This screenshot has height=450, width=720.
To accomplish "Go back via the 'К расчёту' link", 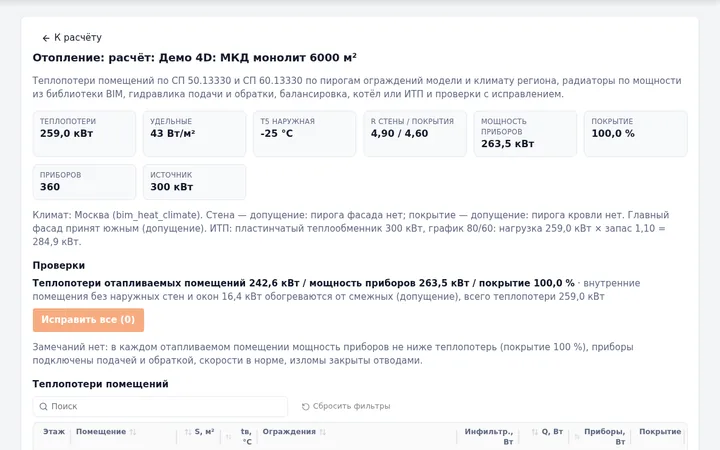I will 72,38.
